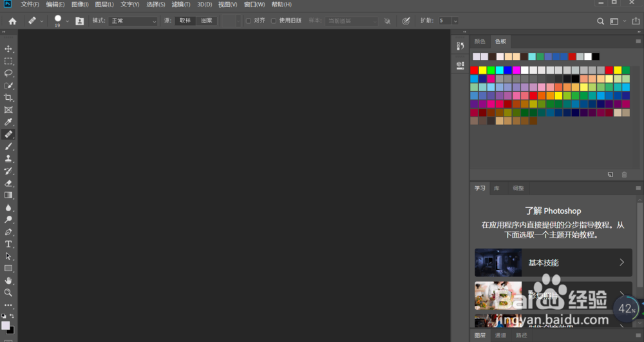Select the Eraser tool
This screenshot has height=342, width=644.
[8, 183]
